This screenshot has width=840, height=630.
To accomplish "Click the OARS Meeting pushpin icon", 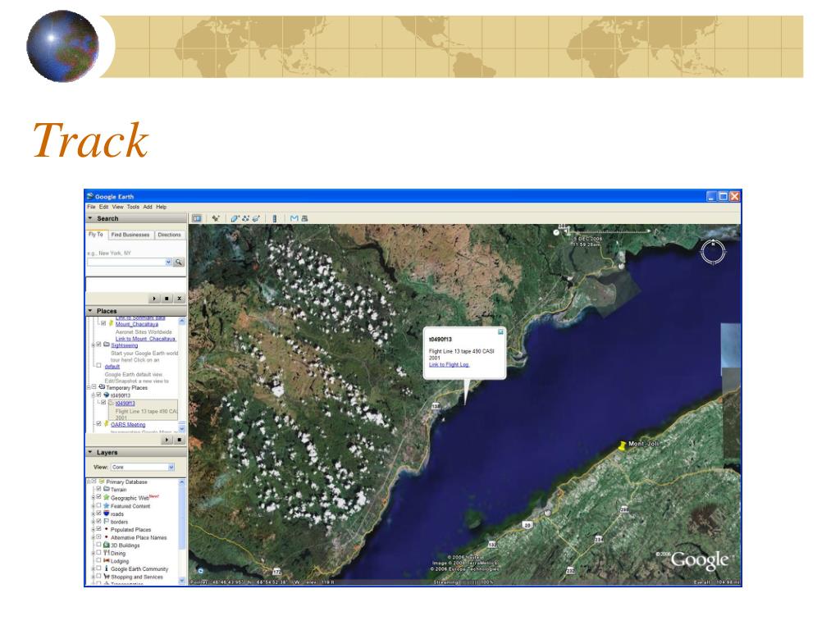I will [106, 424].
